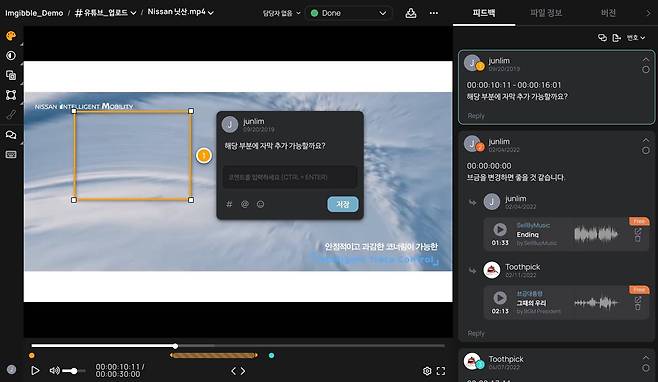Screen dimensions: 658x382
Task: Click the teal comment marker on timeline
Action: pos(272,356)
